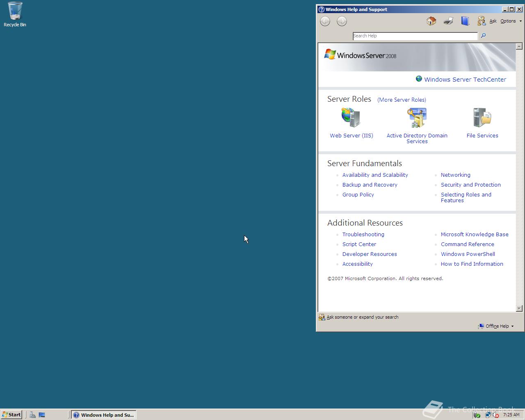Click the scrollbar down arrow in Help
The width and height of the screenshot is (525, 420).
click(x=519, y=308)
